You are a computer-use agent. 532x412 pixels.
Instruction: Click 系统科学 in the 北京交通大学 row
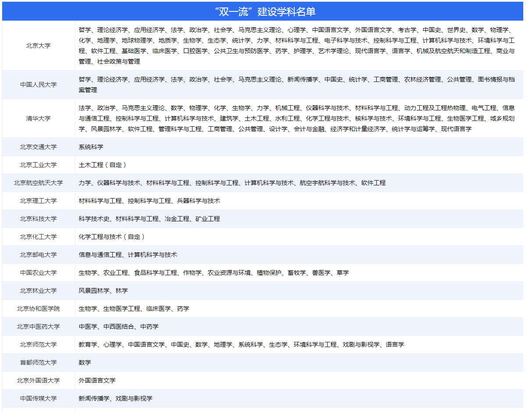pyautogui.click(x=91, y=147)
